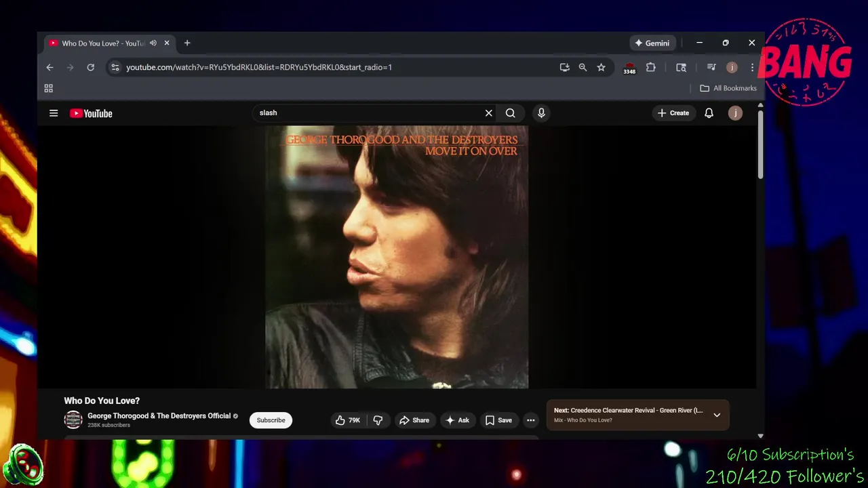Open a new tab with plus
The width and height of the screenshot is (868, 488).
pos(187,43)
